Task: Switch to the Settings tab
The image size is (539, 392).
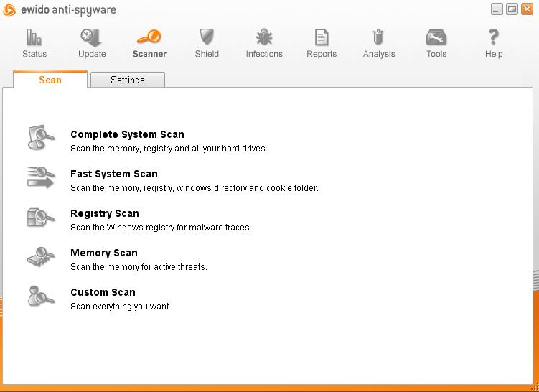Action: click(x=128, y=80)
